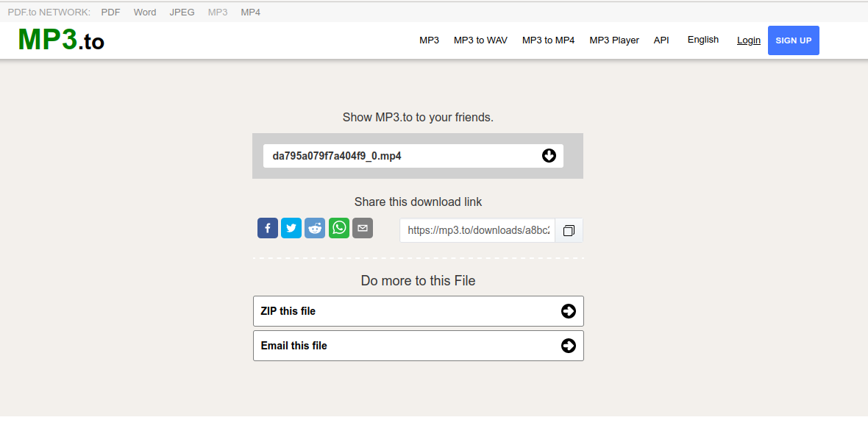Open the MP3 to WAV converter
Viewport: 868px width, 445px height.
pyautogui.click(x=480, y=40)
